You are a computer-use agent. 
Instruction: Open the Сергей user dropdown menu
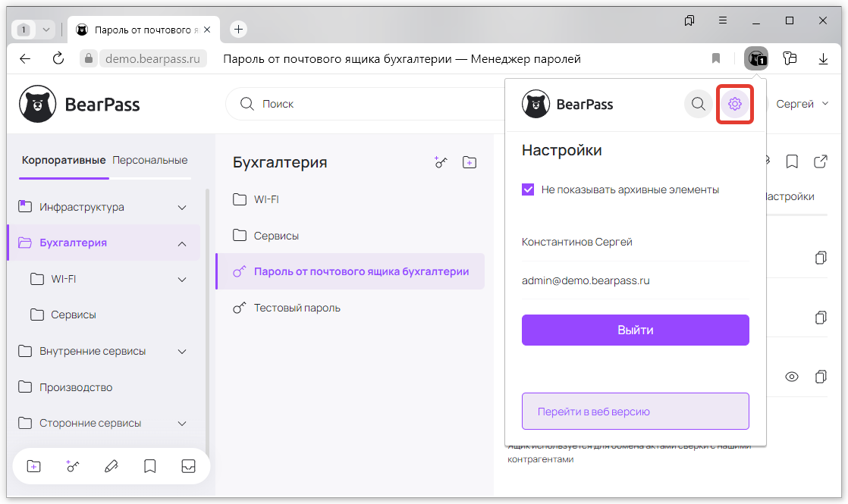tap(802, 104)
